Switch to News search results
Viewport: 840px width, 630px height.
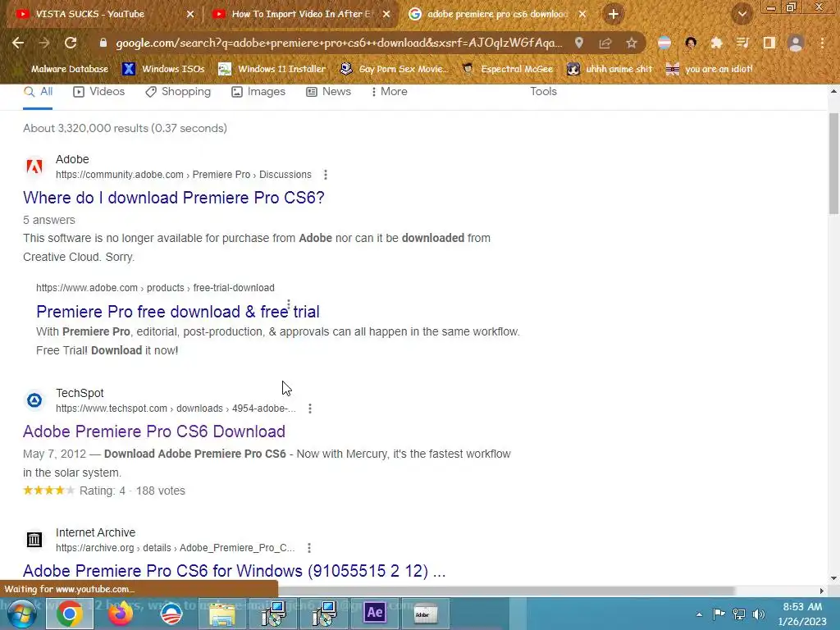pyautogui.click(x=328, y=92)
